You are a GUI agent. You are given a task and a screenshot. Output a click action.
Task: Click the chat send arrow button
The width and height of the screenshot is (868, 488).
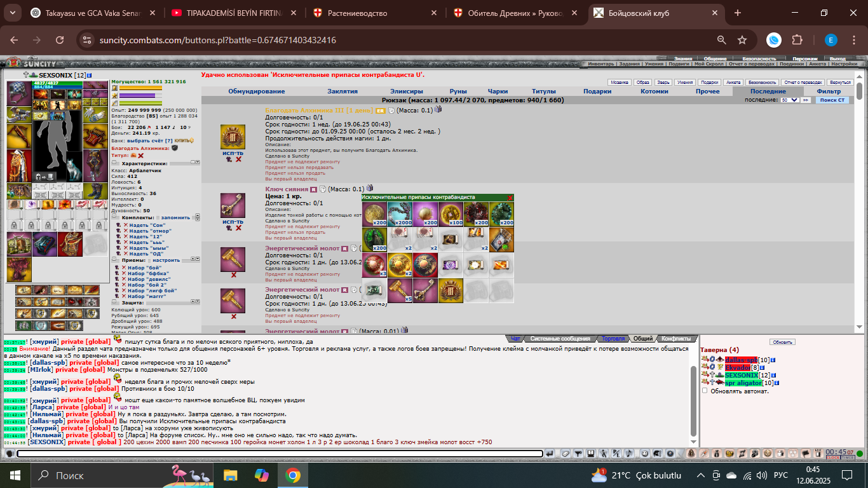coord(550,453)
